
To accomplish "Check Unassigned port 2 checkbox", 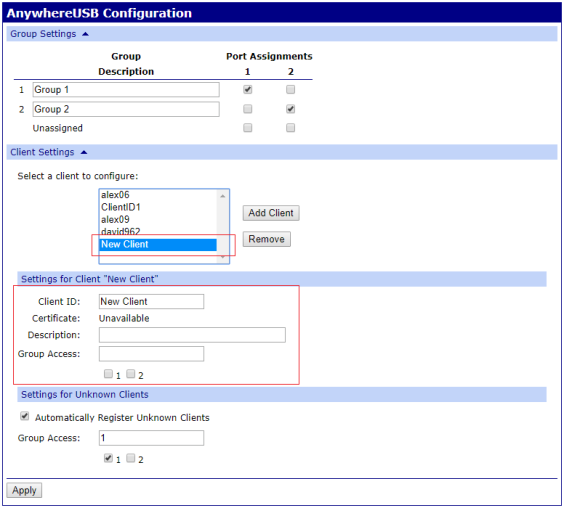I will click(291, 128).
